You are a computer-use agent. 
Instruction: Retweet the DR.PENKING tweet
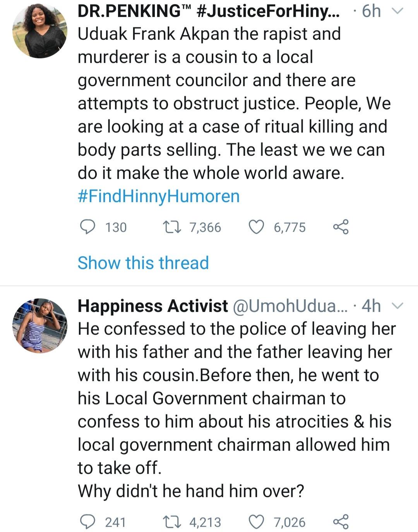(172, 227)
